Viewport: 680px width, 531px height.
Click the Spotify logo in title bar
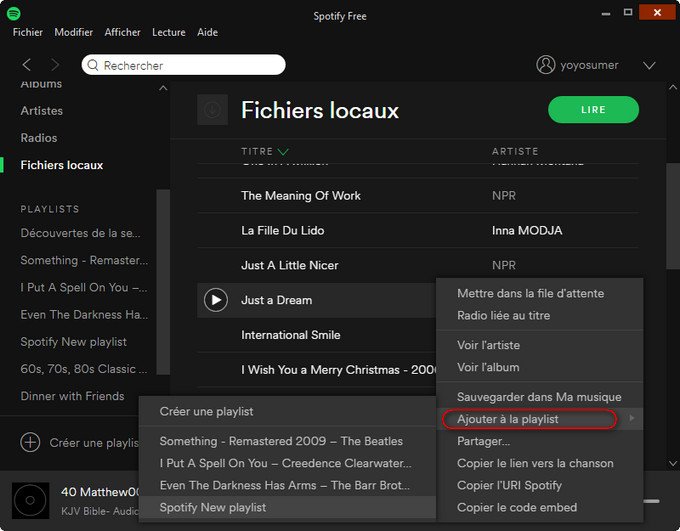coord(14,13)
